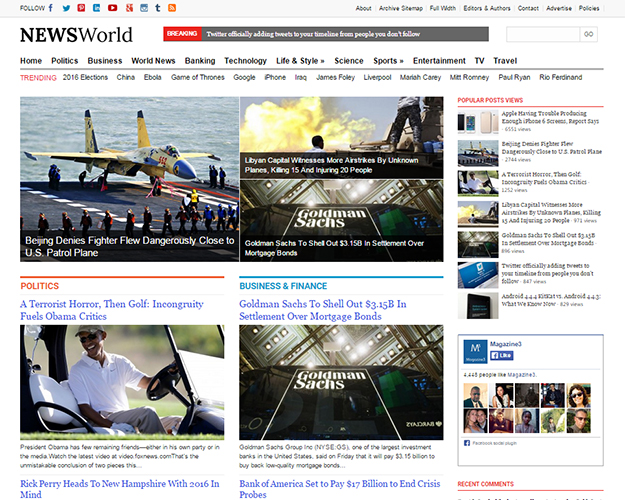Open the Science menu item
The image size is (625, 500).
point(349,61)
